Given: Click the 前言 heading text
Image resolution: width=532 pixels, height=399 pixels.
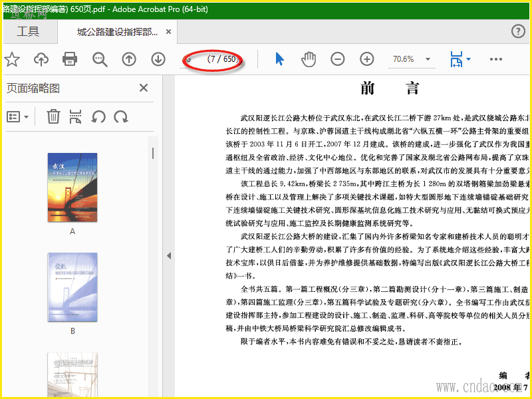Looking at the screenshot, I should [390, 88].
